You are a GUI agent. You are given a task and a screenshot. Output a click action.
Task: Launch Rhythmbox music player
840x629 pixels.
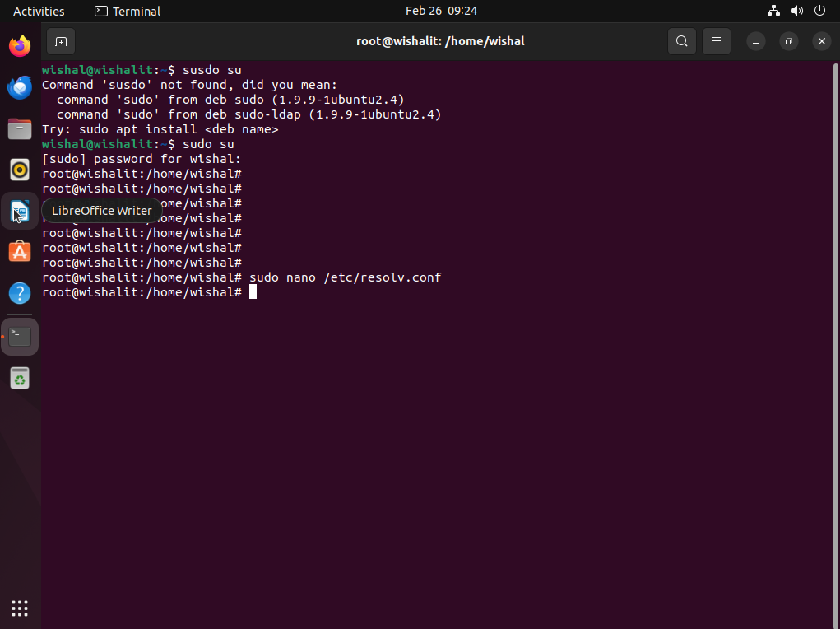20,170
